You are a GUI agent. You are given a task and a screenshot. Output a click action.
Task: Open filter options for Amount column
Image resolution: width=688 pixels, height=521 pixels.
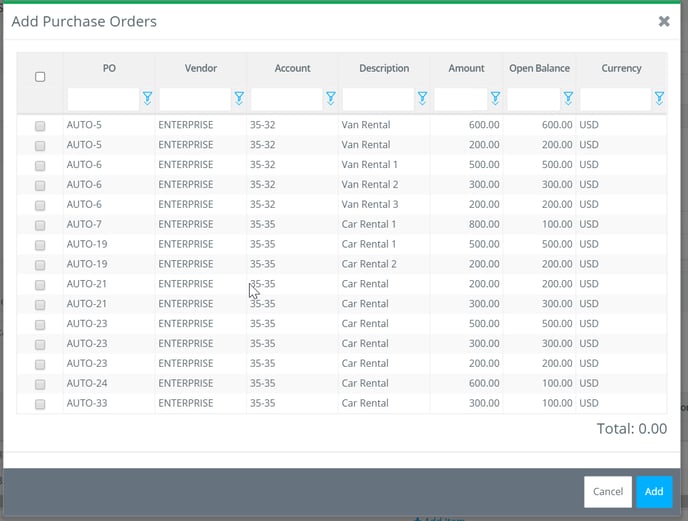tap(495, 98)
